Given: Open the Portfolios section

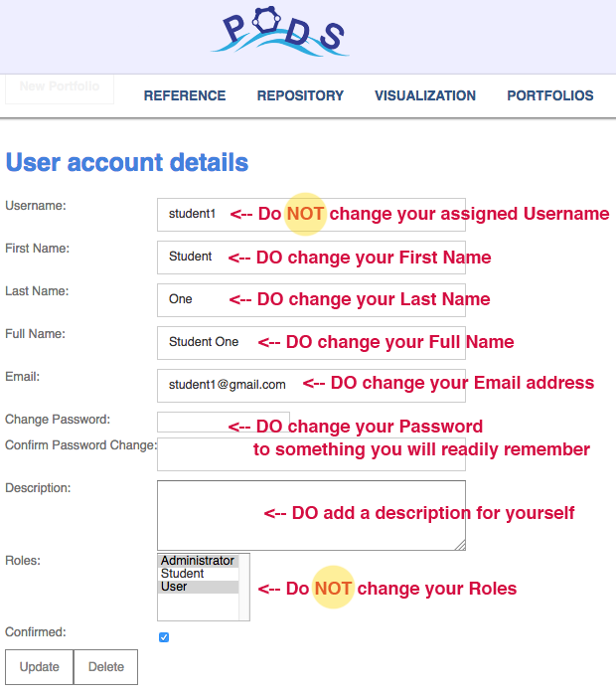Looking at the screenshot, I should tap(550, 96).
